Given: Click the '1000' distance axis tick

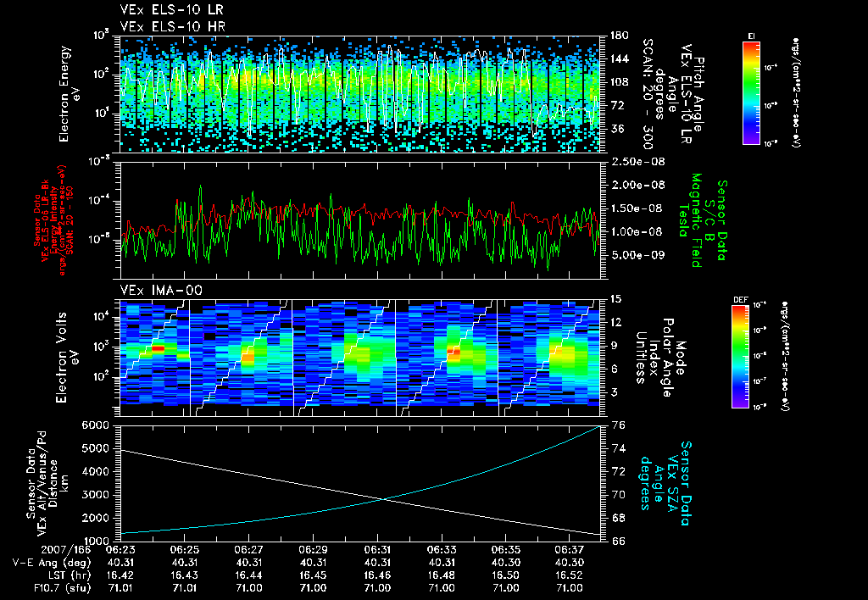Looking at the screenshot, I should pyautogui.click(x=95, y=541).
